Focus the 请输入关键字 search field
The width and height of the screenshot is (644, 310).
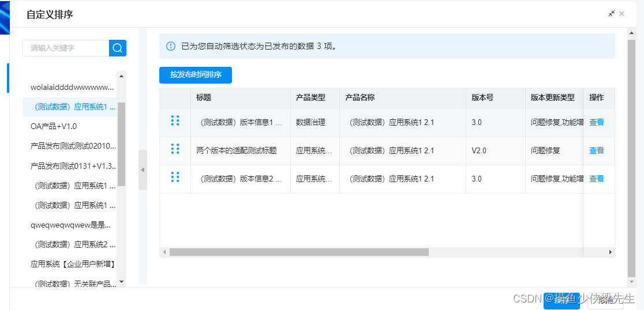click(66, 48)
